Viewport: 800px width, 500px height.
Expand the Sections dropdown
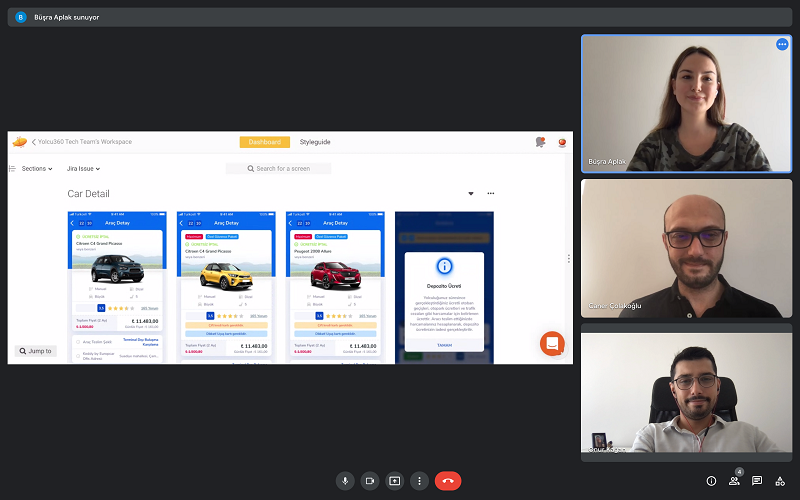point(36,169)
